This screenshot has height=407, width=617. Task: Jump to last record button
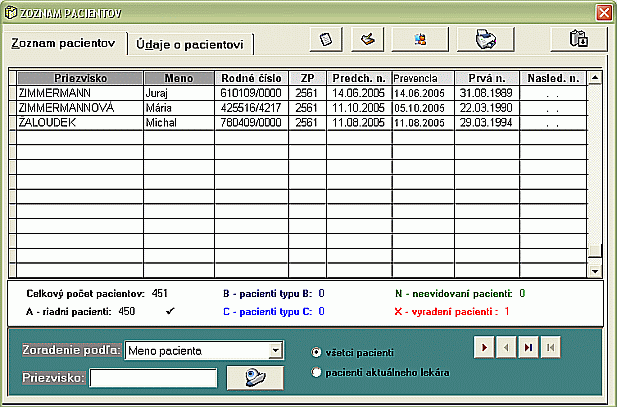(528, 347)
